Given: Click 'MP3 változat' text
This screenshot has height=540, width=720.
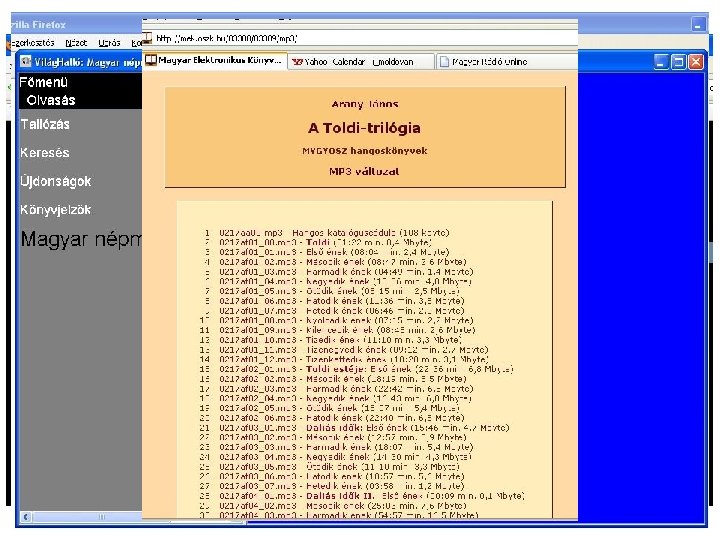Looking at the screenshot, I should (x=364, y=171).
